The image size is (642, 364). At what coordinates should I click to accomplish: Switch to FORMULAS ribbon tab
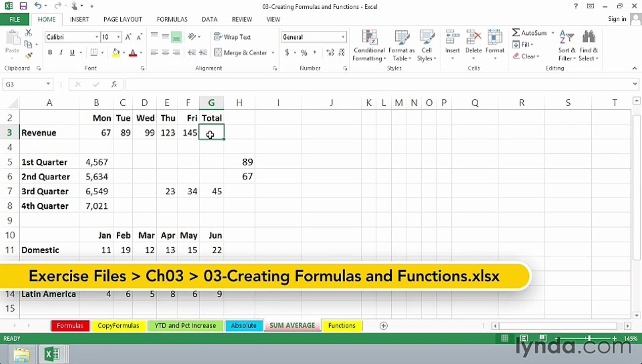pyautogui.click(x=172, y=19)
